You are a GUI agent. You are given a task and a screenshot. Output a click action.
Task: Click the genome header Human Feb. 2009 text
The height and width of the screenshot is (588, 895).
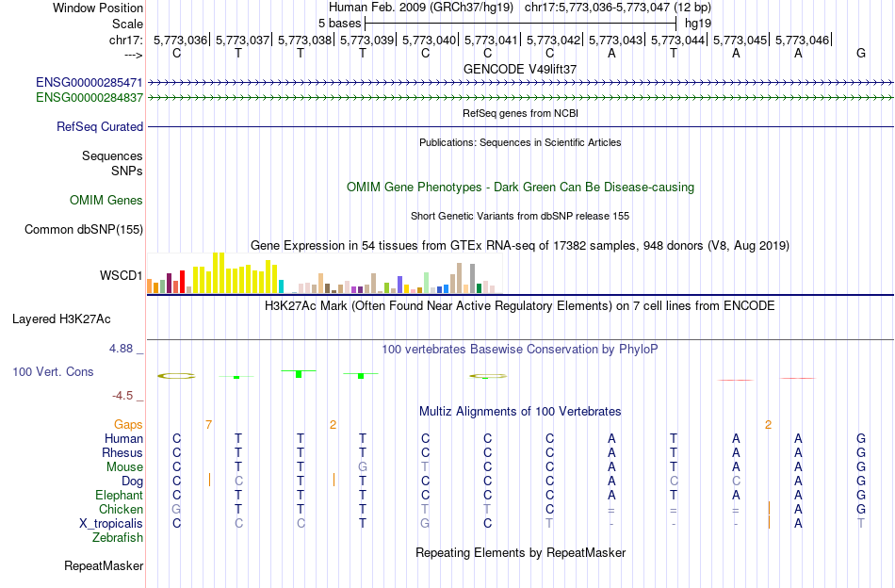[x=421, y=8]
